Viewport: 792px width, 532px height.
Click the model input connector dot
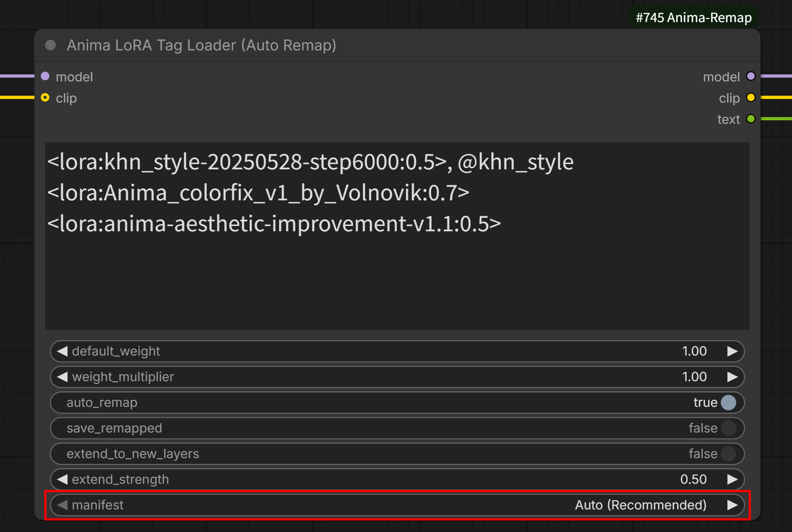pyautogui.click(x=45, y=76)
